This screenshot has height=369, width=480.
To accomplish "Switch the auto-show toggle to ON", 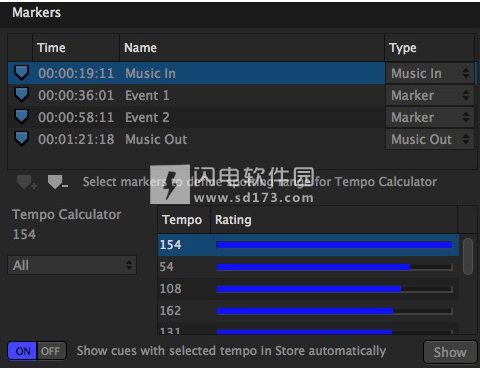I will click(22, 351).
